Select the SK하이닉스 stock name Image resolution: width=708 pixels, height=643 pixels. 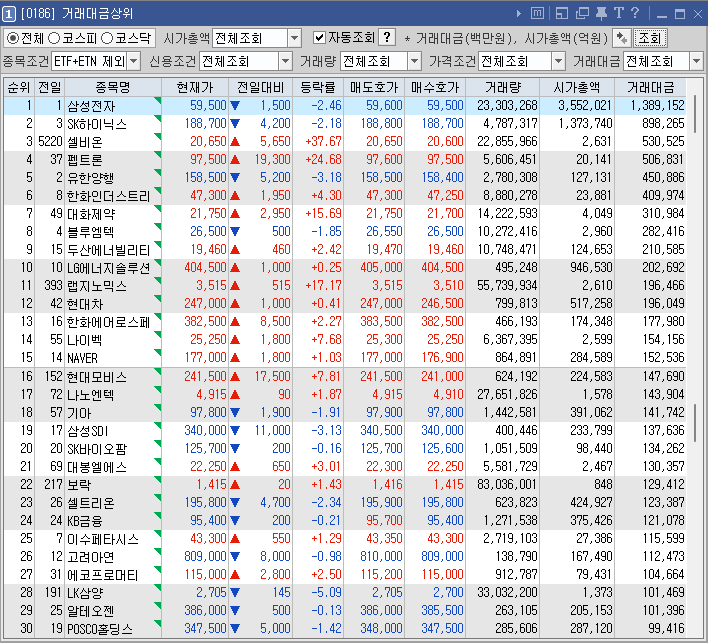(x=97, y=124)
